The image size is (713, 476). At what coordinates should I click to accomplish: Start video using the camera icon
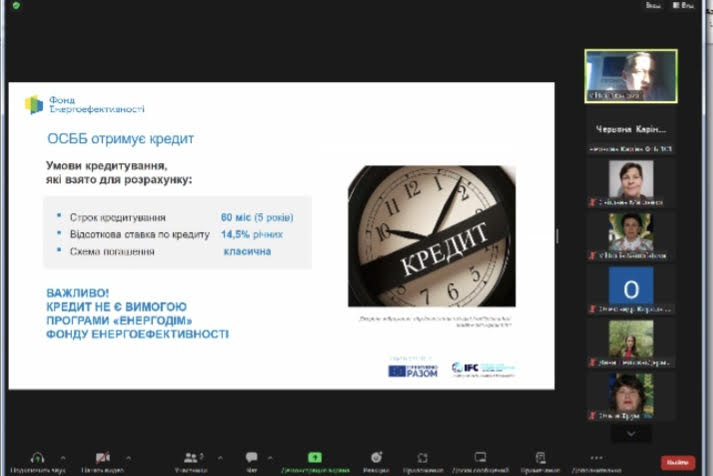pos(102,459)
